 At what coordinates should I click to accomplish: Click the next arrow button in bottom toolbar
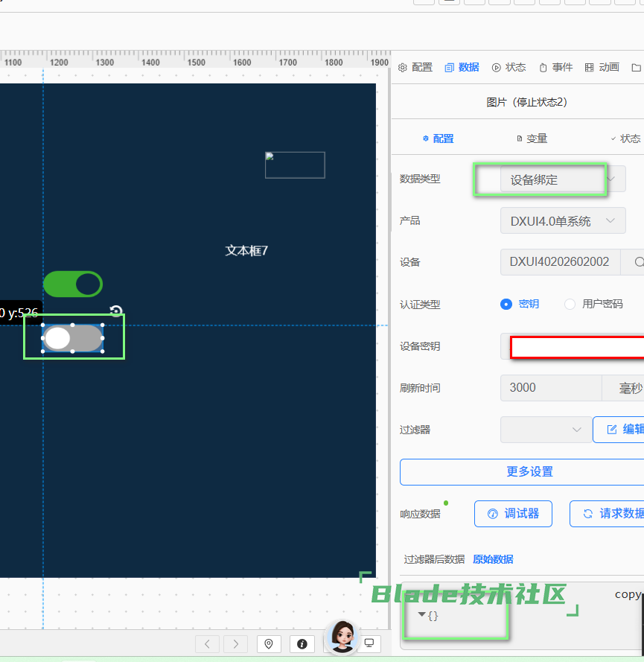click(235, 643)
